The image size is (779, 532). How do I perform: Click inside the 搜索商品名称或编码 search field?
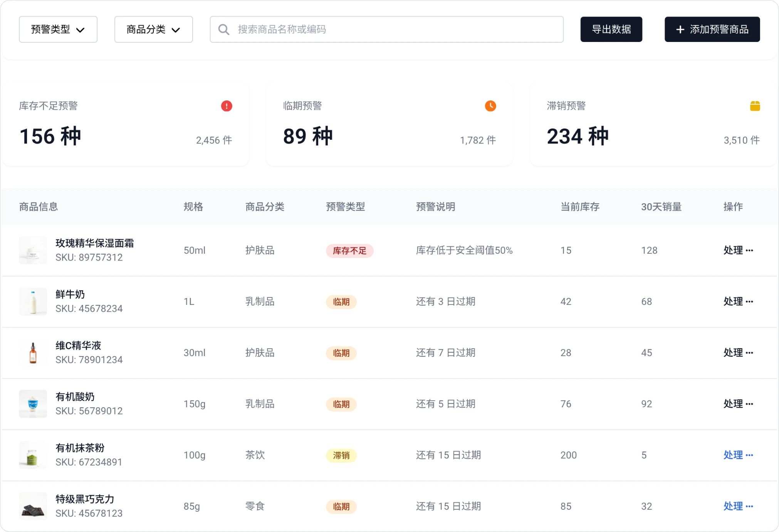tap(385, 29)
